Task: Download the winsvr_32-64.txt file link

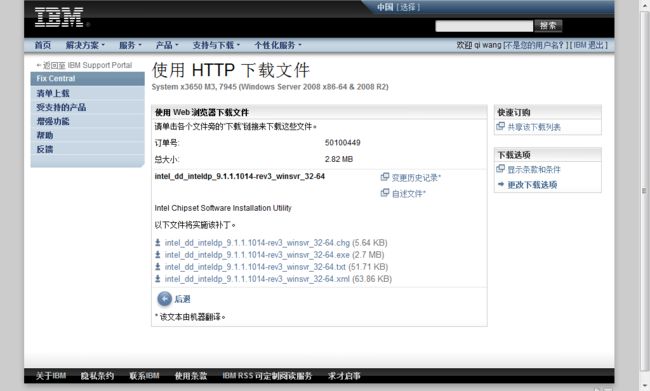Action: (x=255, y=267)
